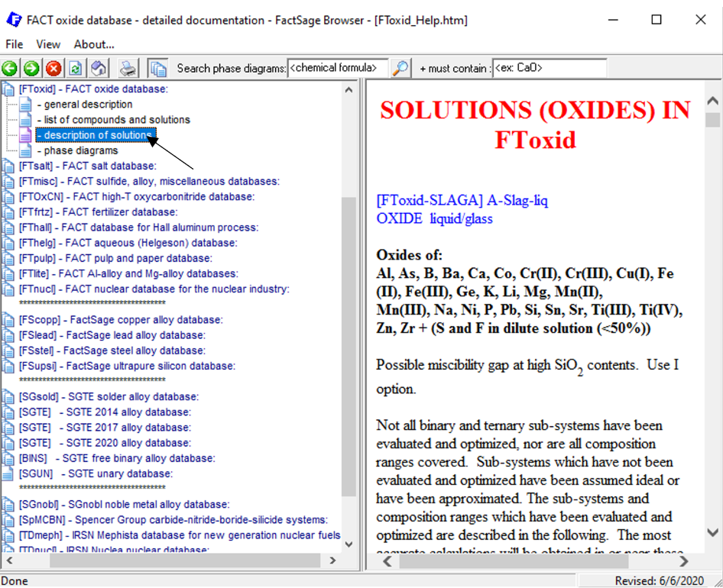Click the purple page icon beside description of solutions
723x588 pixels.
tap(25, 135)
